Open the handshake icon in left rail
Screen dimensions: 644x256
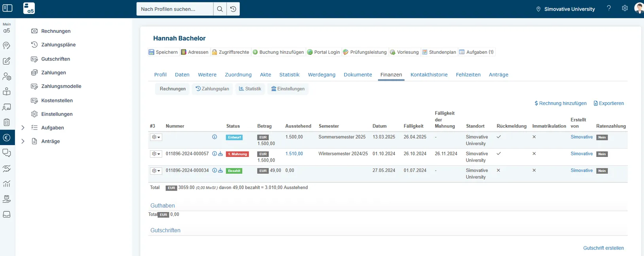[7, 168]
